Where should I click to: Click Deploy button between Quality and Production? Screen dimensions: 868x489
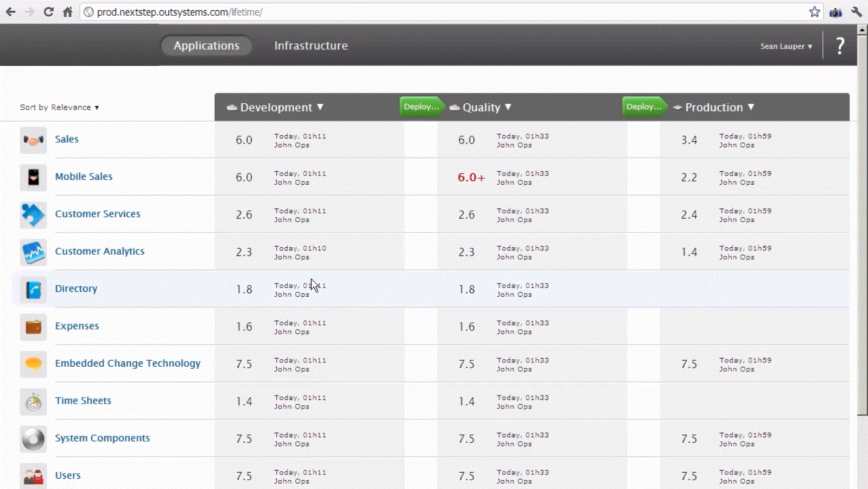(644, 107)
